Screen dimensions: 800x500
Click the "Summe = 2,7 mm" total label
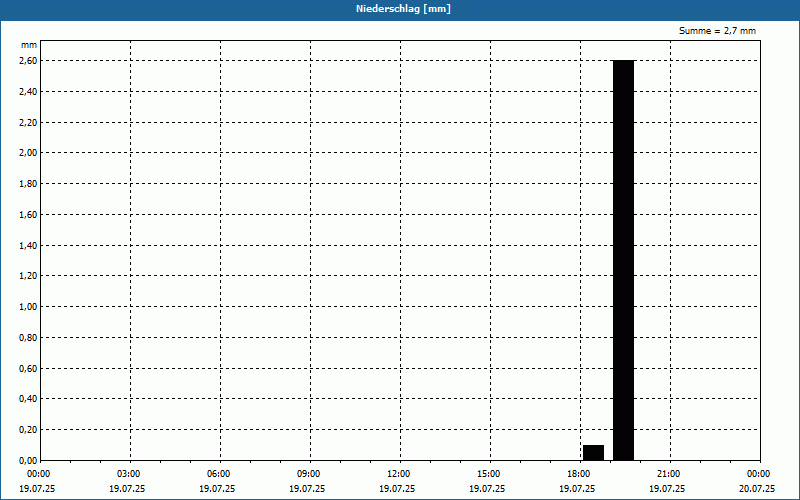(x=717, y=31)
